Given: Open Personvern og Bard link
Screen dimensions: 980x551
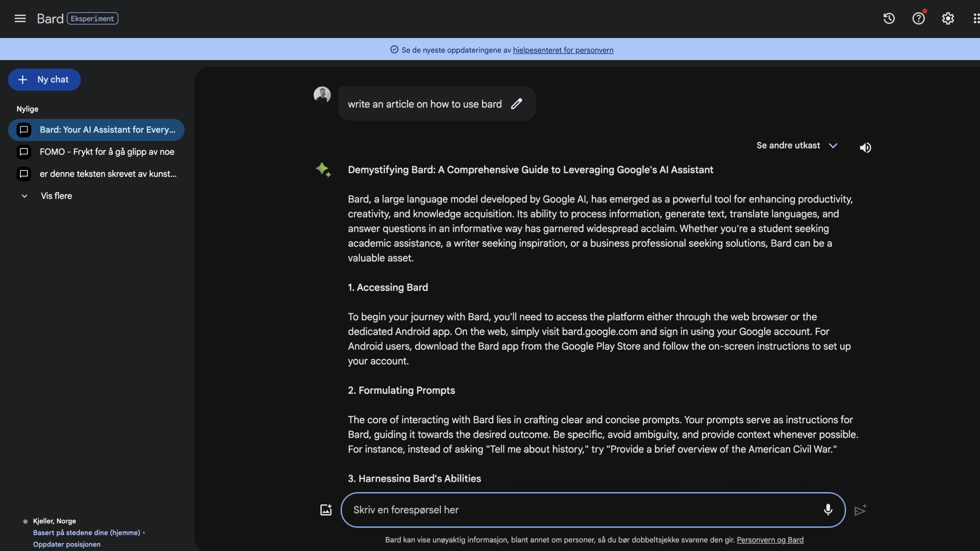Looking at the screenshot, I should (770, 540).
